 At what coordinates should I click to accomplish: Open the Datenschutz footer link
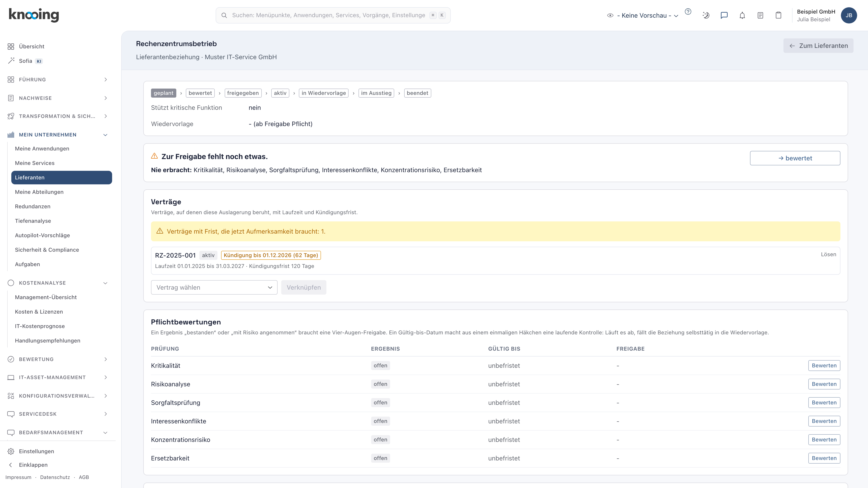pos(55,477)
